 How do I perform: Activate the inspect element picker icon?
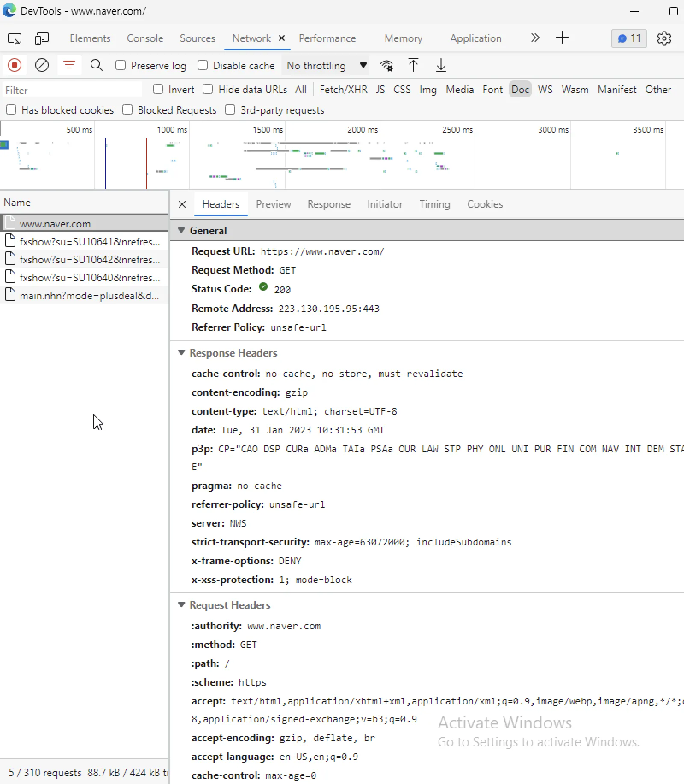coord(15,39)
